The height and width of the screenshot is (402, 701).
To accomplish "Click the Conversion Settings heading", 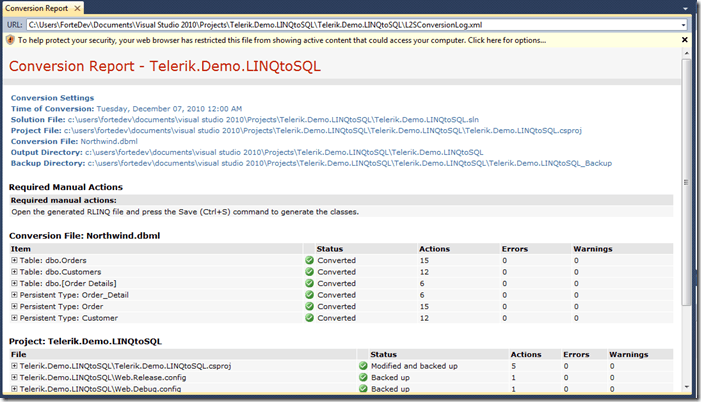I will [x=52, y=98].
